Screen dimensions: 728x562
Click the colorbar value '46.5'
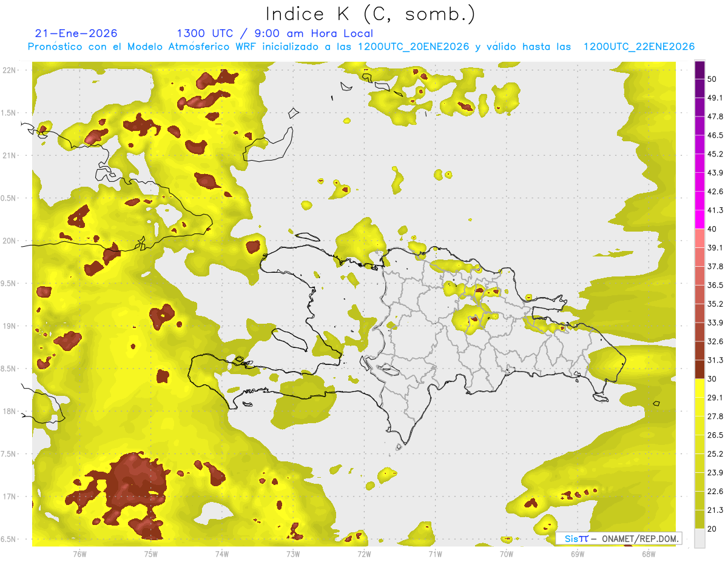[x=715, y=135]
